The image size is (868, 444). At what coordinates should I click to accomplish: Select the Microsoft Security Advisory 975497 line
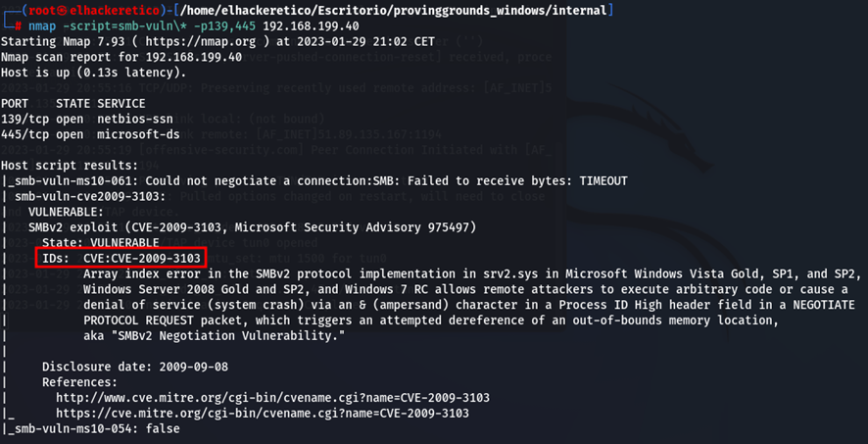[252, 227]
